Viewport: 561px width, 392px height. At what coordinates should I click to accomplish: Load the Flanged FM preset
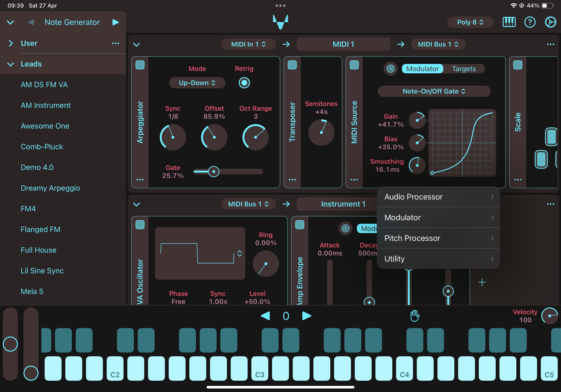coord(41,229)
